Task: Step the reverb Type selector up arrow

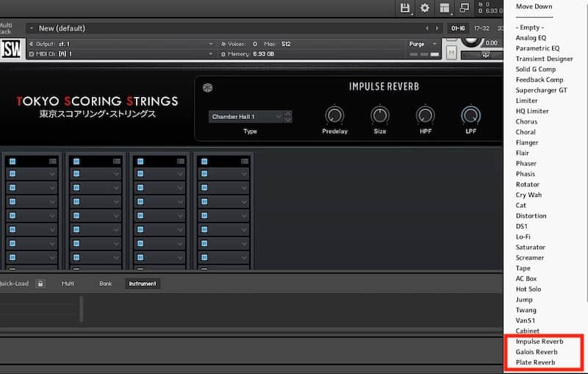Action: point(287,114)
